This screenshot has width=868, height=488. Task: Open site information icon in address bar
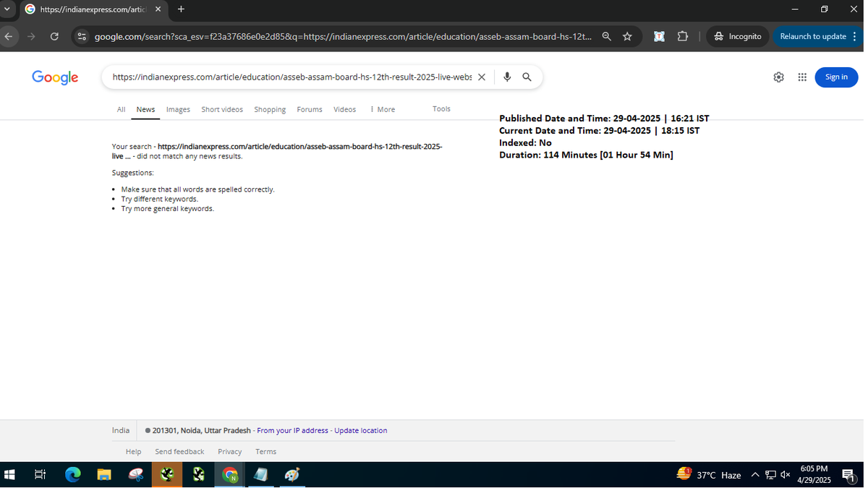click(x=82, y=36)
